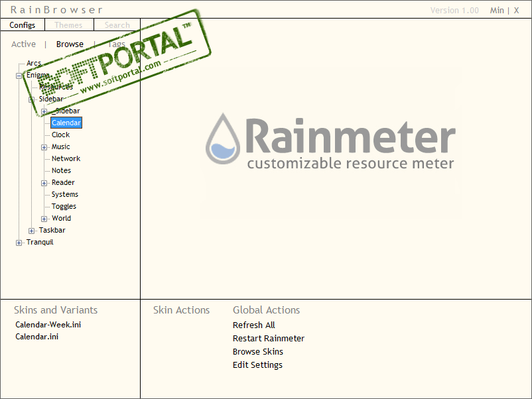Select the Reader folder
This screenshot has height=399, width=532.
coord(63,182)
